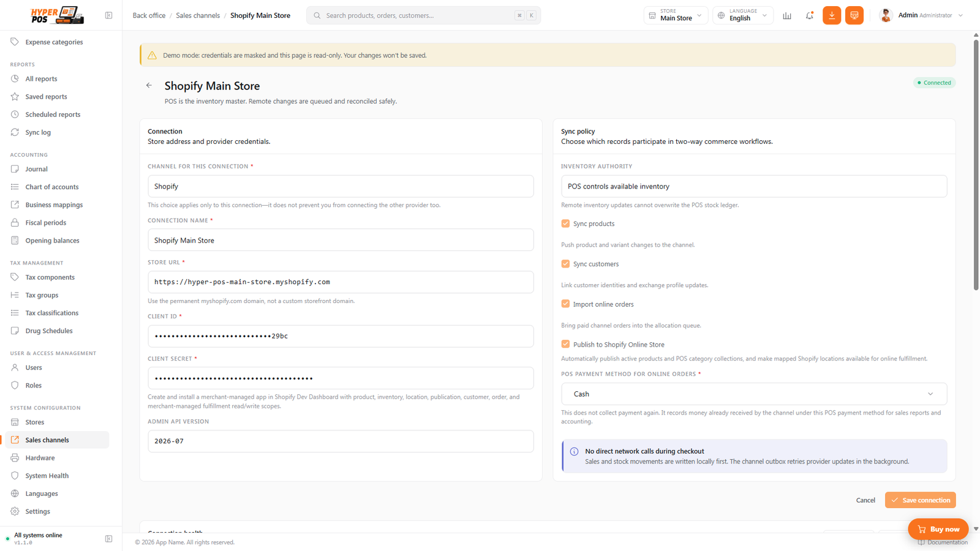Click the Sync log refresh icon

click(15, 132)
